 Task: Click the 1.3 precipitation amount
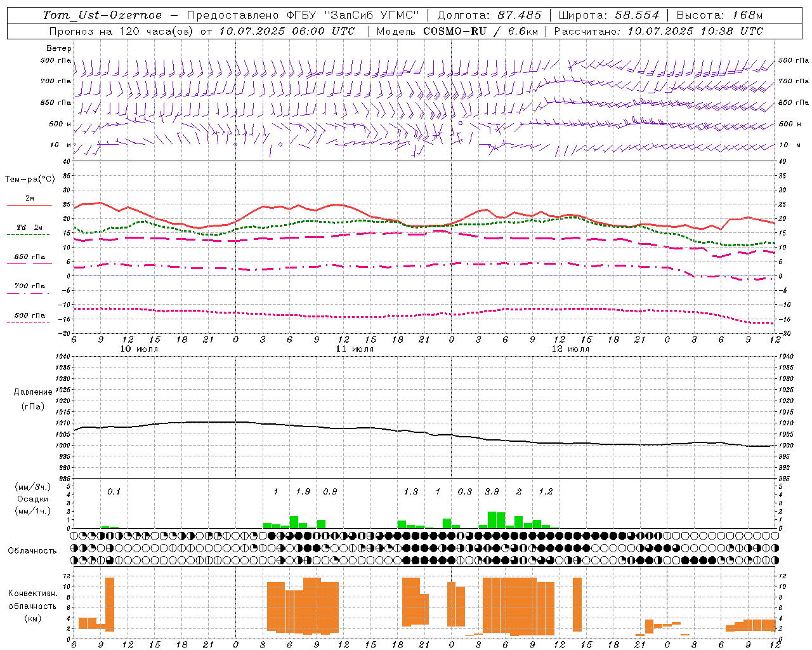(411, 492)
